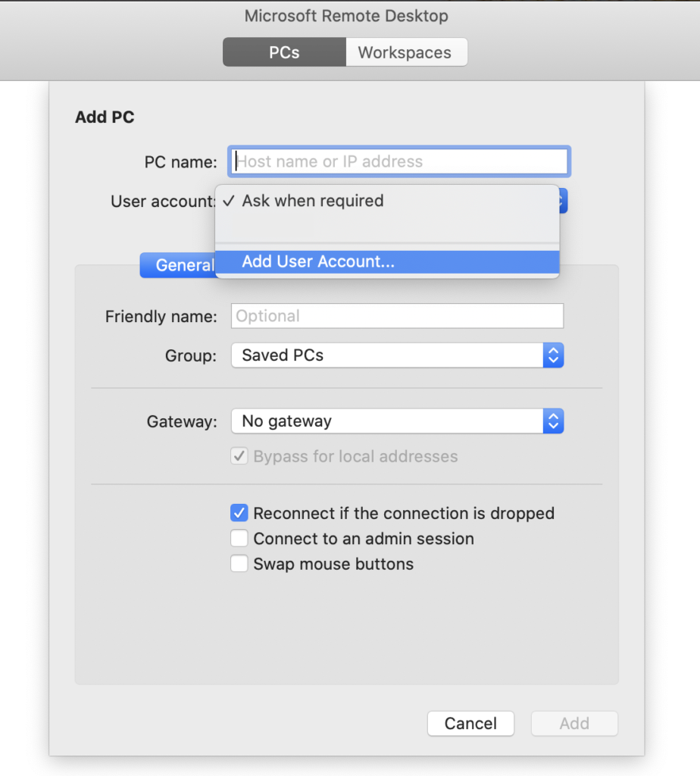Toggle Bypass for local addresses checkbox
This screenshot has width=700, height=776.
[239, 456]
